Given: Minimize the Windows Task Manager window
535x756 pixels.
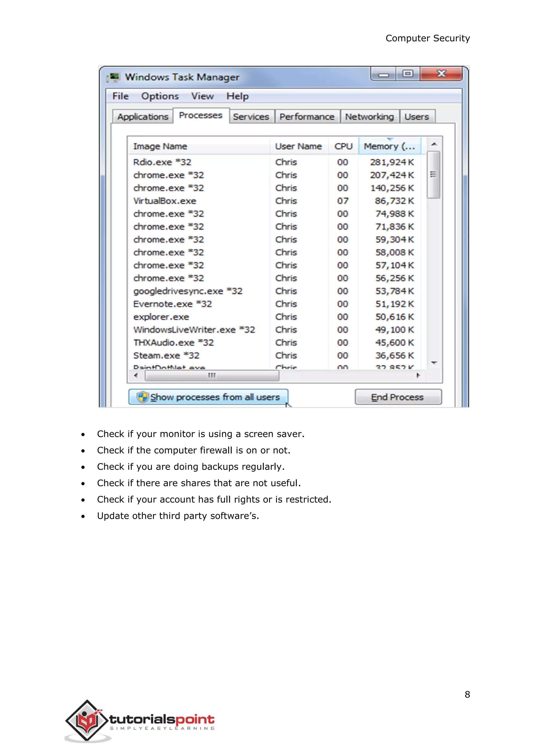Looking at the screenshot, I should pos(383,74).
